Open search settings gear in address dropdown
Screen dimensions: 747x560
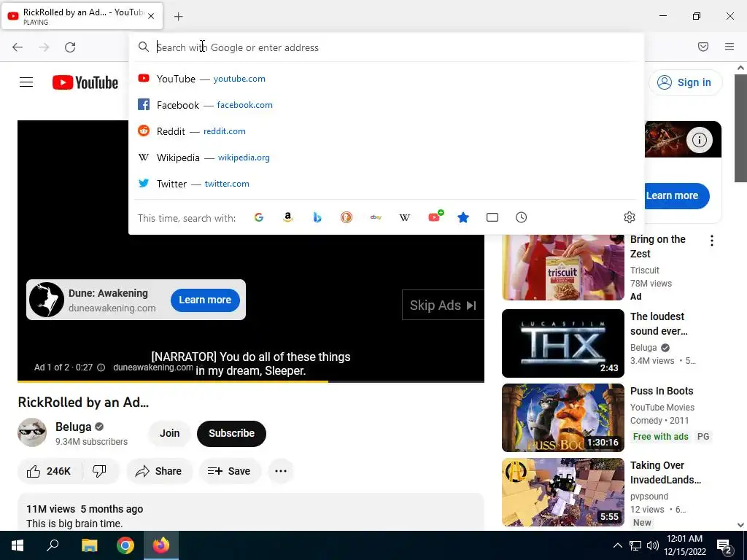coord(630,217)
